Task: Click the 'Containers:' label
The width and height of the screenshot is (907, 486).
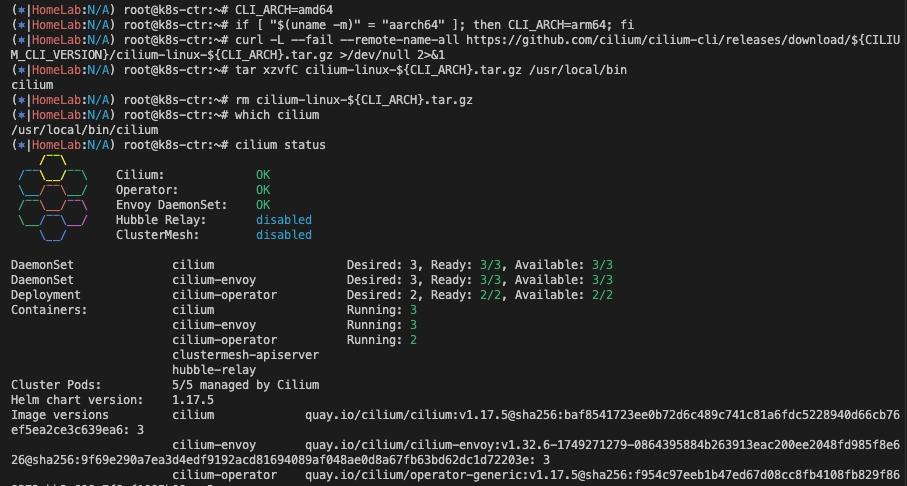Action: point(49,310)
